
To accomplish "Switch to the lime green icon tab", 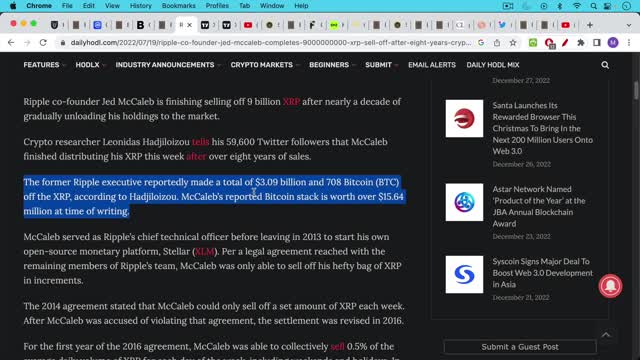I will tap(334, 25).
